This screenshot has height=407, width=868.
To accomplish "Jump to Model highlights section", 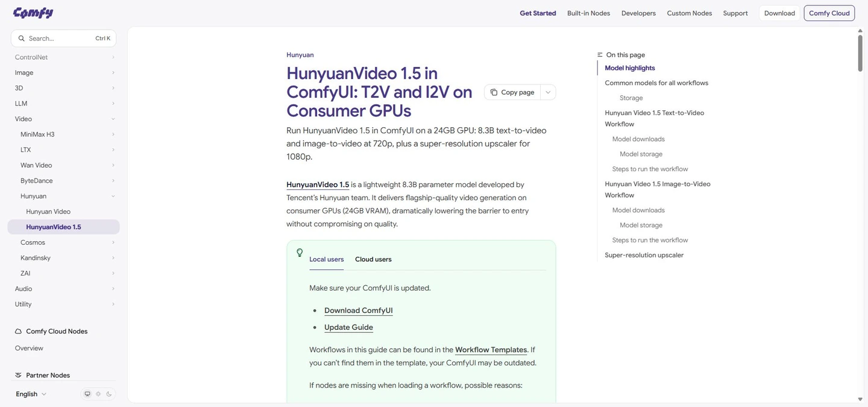I will click(x=630, y=68).
